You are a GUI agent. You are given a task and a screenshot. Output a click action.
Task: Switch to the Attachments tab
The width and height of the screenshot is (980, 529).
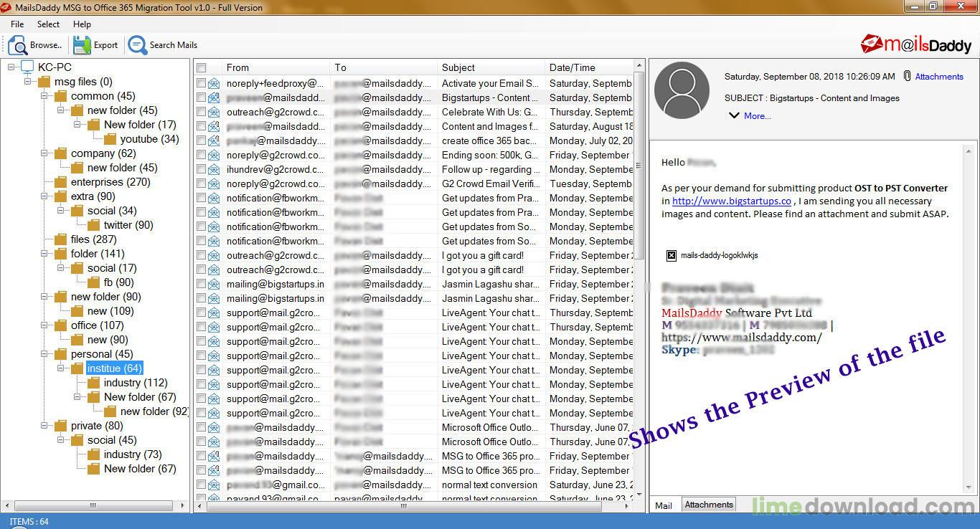708,505
